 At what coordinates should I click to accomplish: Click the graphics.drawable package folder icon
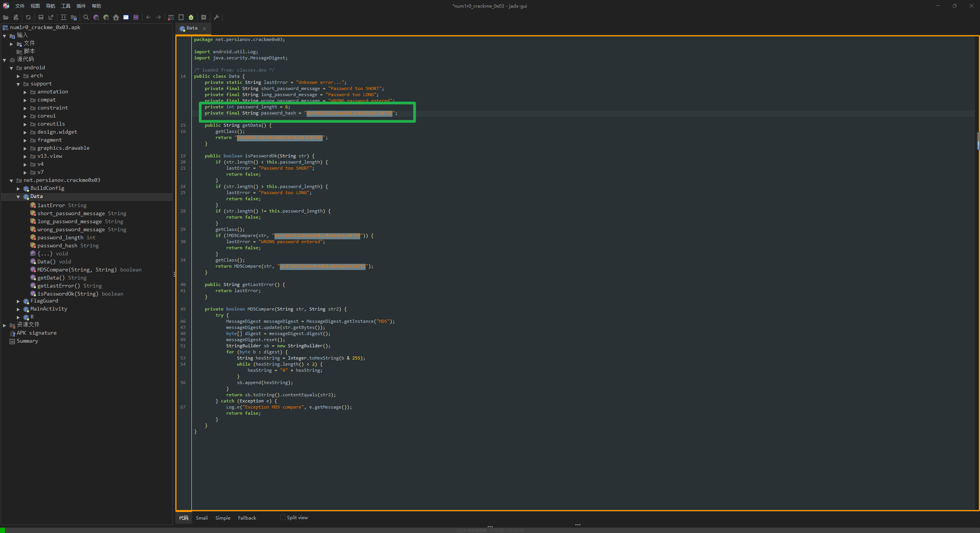pyautogui.click(x=33, y=148)
